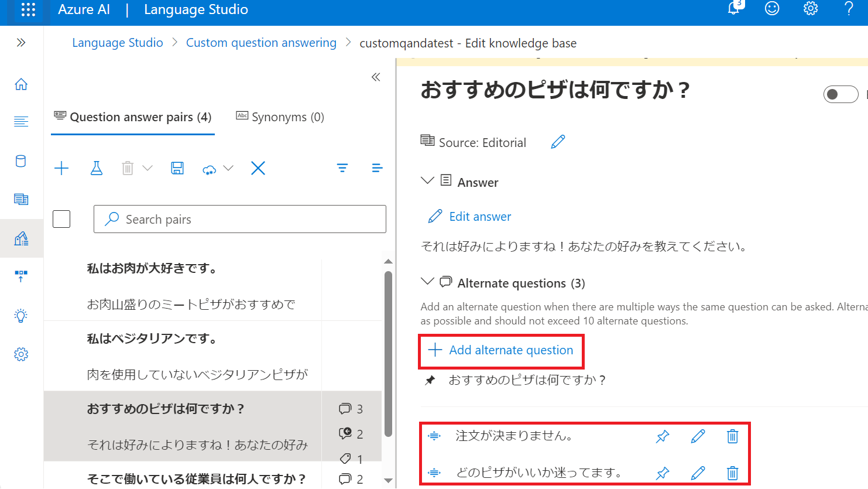Open the settings gear in header
Viewport: 868px width, 489px height.
pyautogui.click(x=810, y=8)
